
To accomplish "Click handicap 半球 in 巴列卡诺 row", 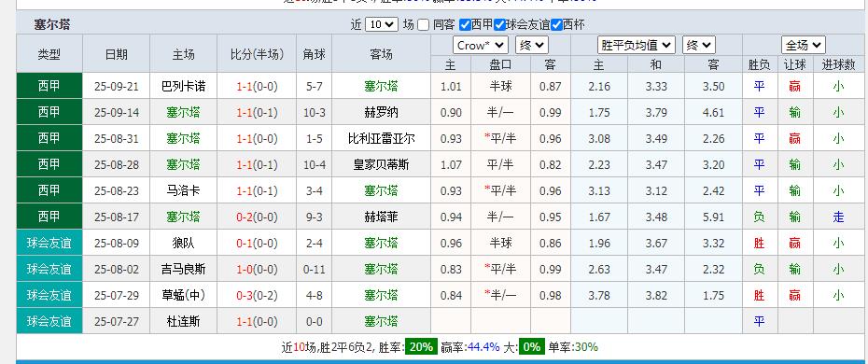I will [500, 86].
